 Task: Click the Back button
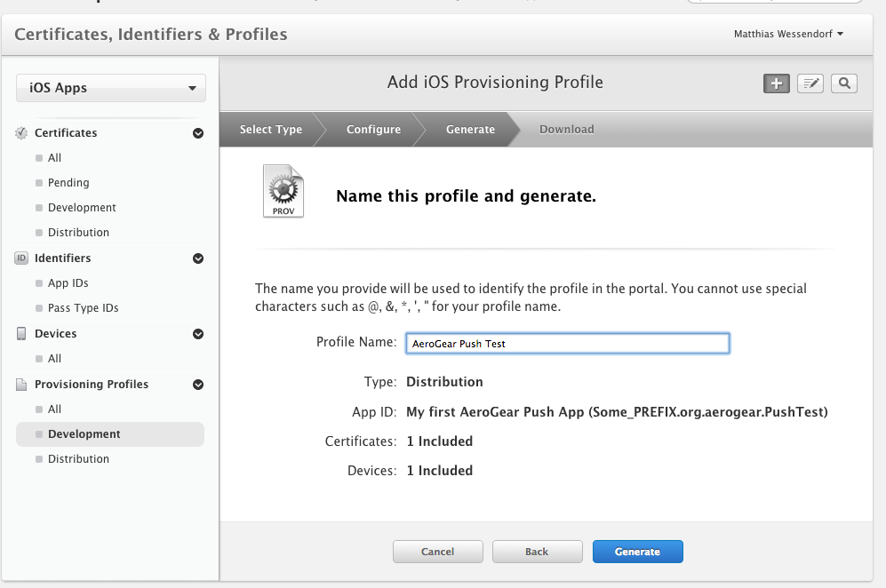click(537, 551)
